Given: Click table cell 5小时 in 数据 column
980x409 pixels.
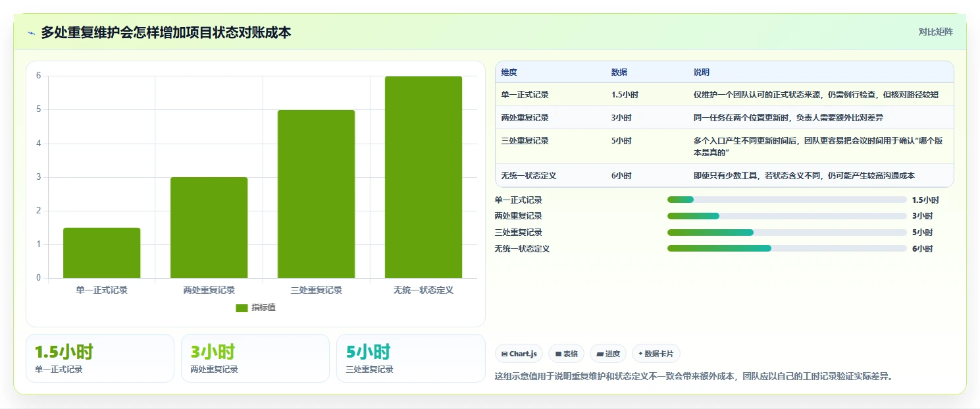Looking at the screenshot, I should 621,141.
